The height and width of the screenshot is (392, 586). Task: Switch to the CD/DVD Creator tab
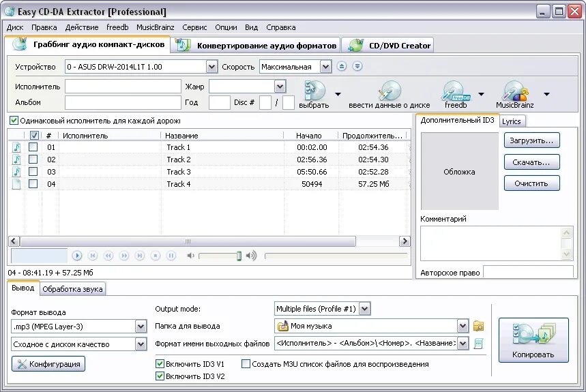(388, 46)
